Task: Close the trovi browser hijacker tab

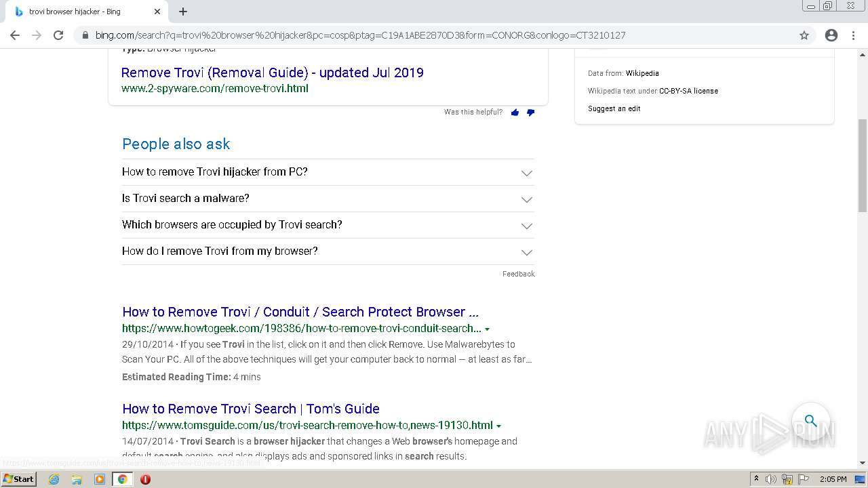Action: 157,12
